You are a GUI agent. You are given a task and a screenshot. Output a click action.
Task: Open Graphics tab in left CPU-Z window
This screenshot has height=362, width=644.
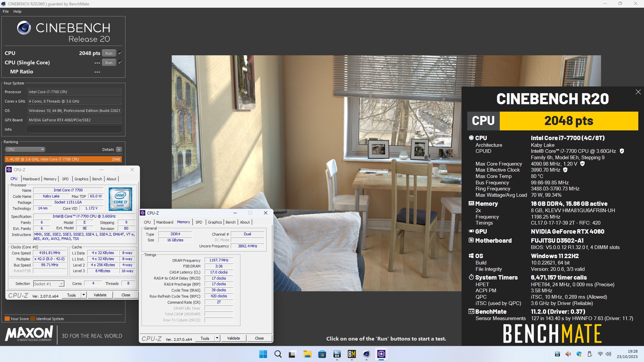point(82,179)
